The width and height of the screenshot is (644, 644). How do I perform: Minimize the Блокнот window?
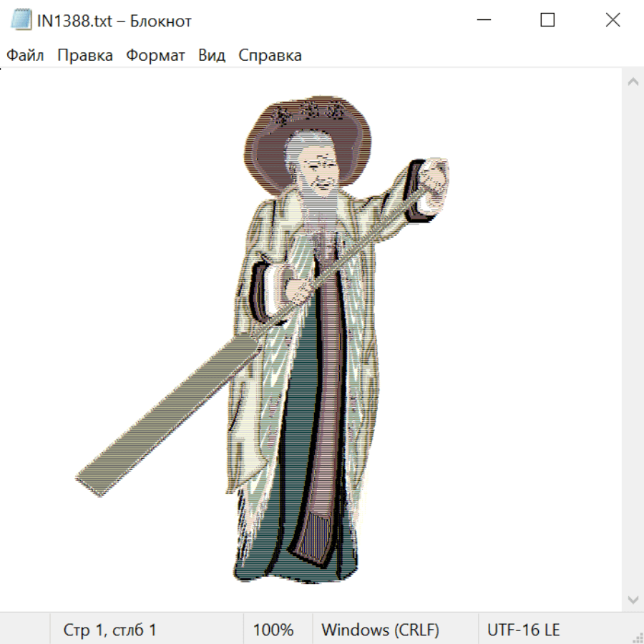click(483, 21)
